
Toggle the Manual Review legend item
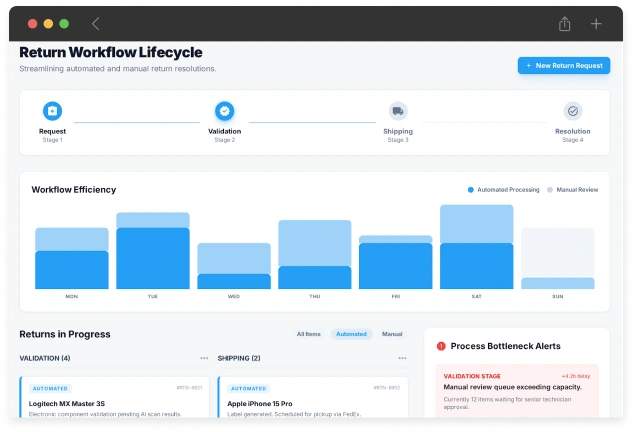pos(572,189)
